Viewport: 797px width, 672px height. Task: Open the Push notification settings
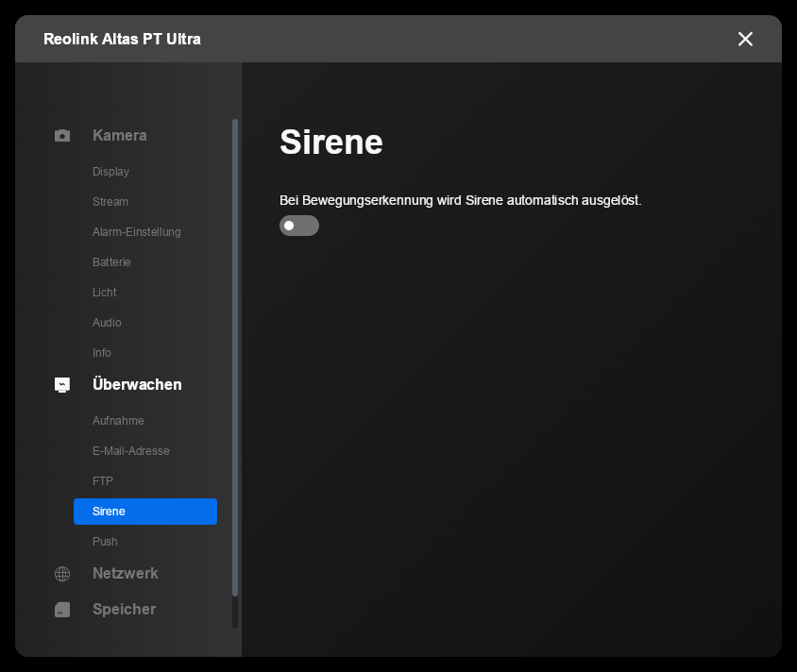pyautogui.click(x=105, y=542)
